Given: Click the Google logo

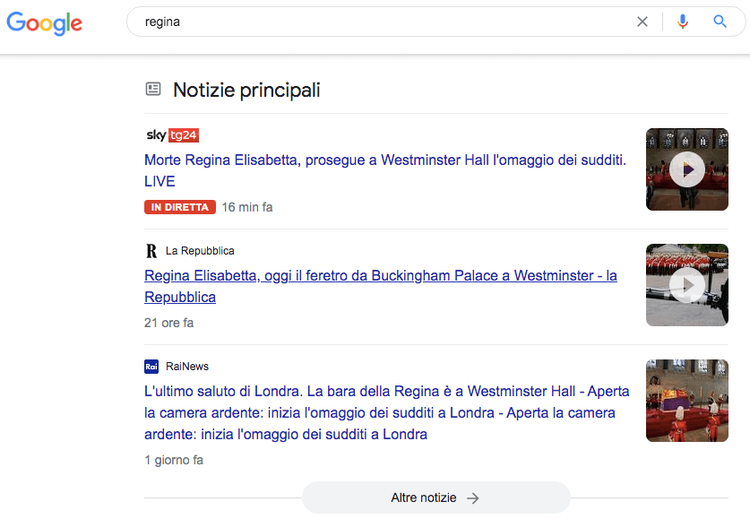Looking at the screenshot, I should click(x=44, y=23).
